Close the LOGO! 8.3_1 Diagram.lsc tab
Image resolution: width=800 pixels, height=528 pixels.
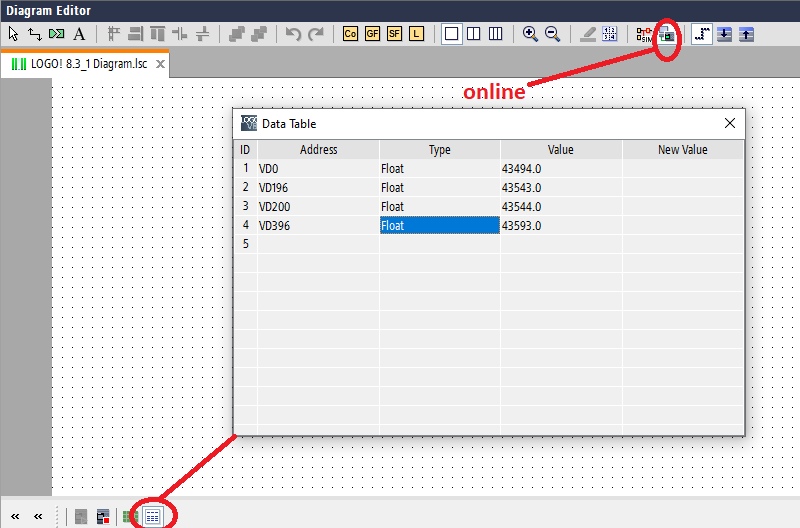(x=160, y=64)
